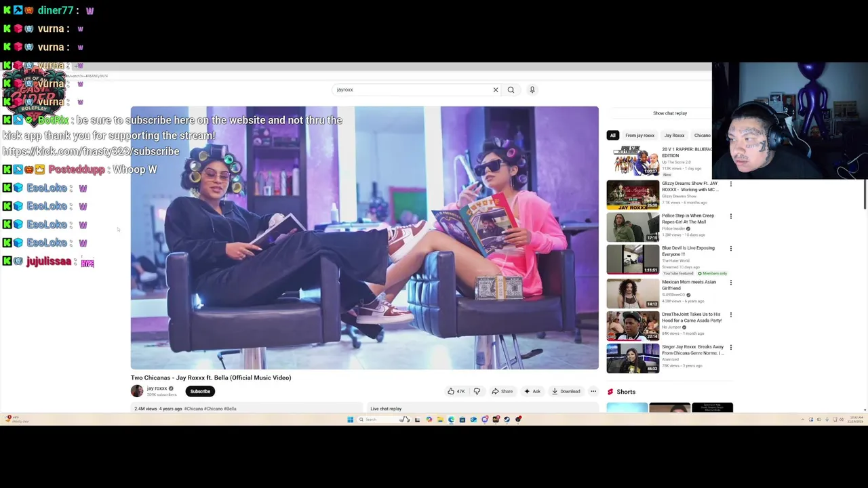Viewport: 868px width, 488px height.
Task: Open options menu for Police Insider video
Action: (x=730, y=216)
